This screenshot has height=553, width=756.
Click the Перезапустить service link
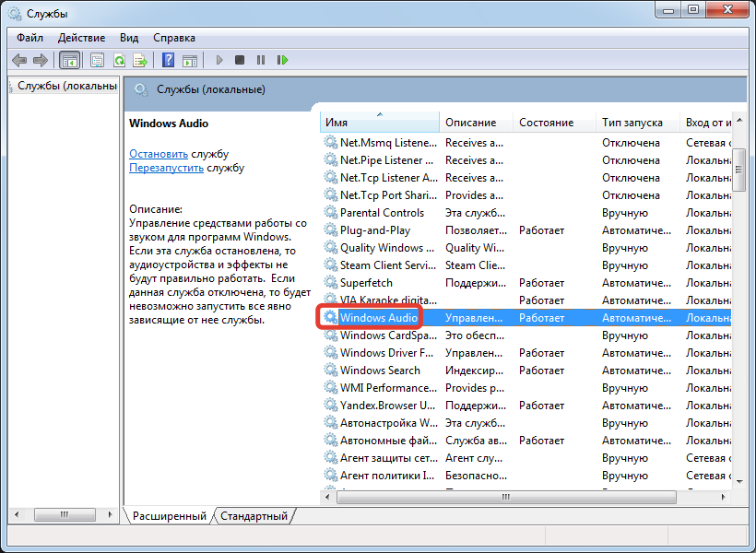(x=166, y=169)
